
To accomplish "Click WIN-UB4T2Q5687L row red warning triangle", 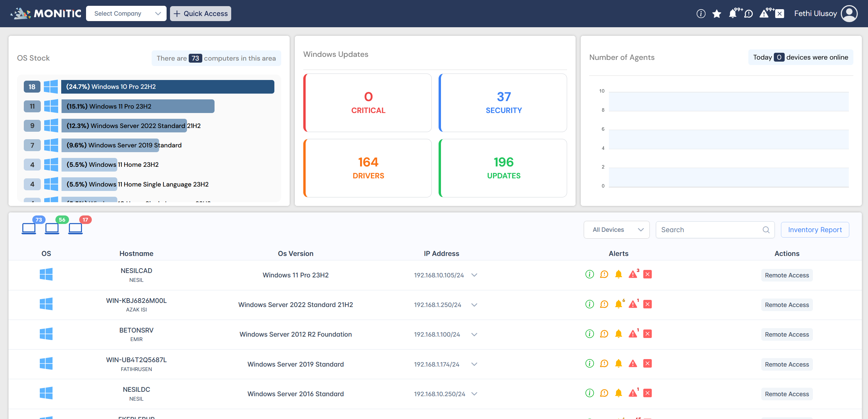I will pos(633,364).
